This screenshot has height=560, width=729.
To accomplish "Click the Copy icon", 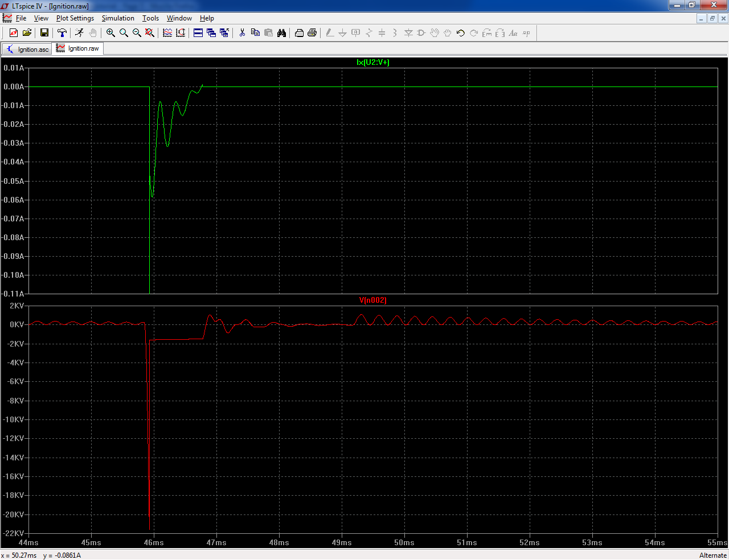I will tap(255, 33).
